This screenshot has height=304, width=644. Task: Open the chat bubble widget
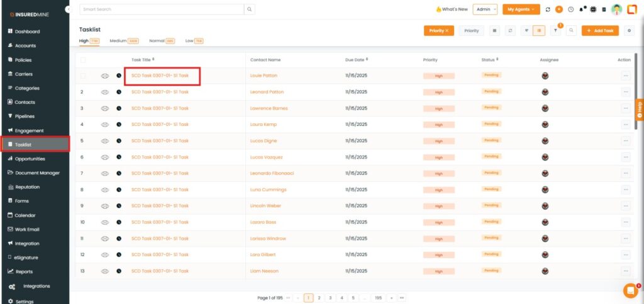[630, 290]
